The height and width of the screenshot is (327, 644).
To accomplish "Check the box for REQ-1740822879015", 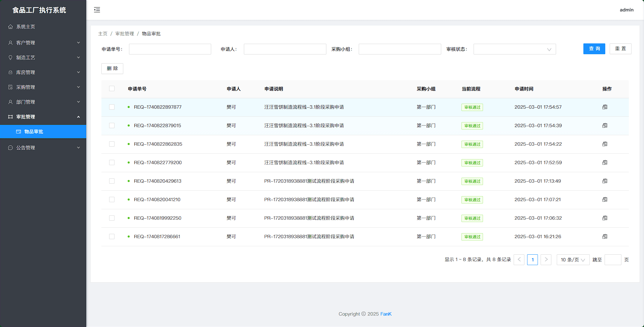I will pos(112,125).
